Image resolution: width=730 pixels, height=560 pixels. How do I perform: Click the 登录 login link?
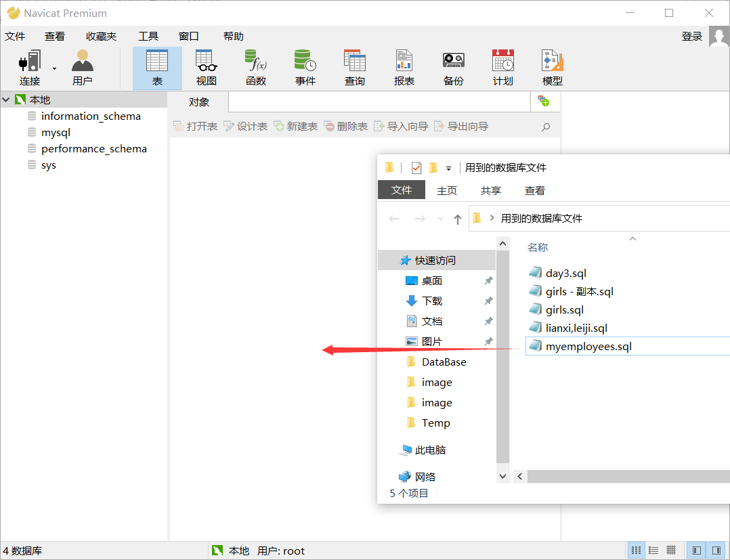pyautogui.click(x=691, y=37)
